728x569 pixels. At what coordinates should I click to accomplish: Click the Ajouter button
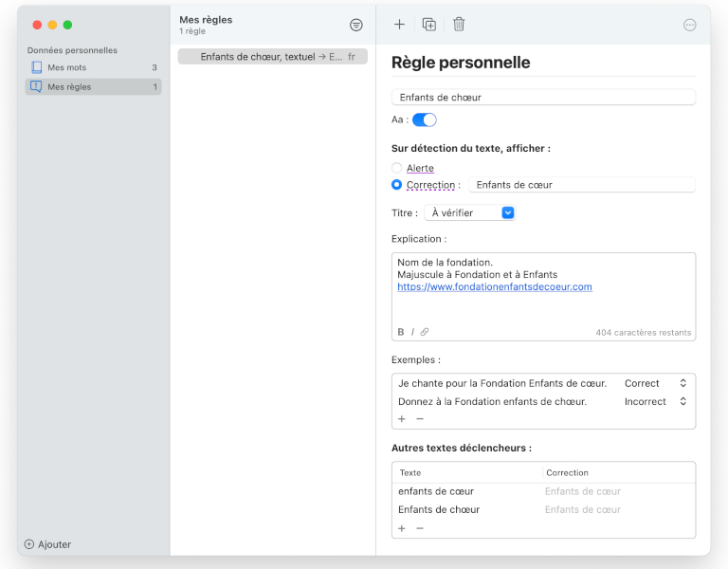click(x=47, y=544)
